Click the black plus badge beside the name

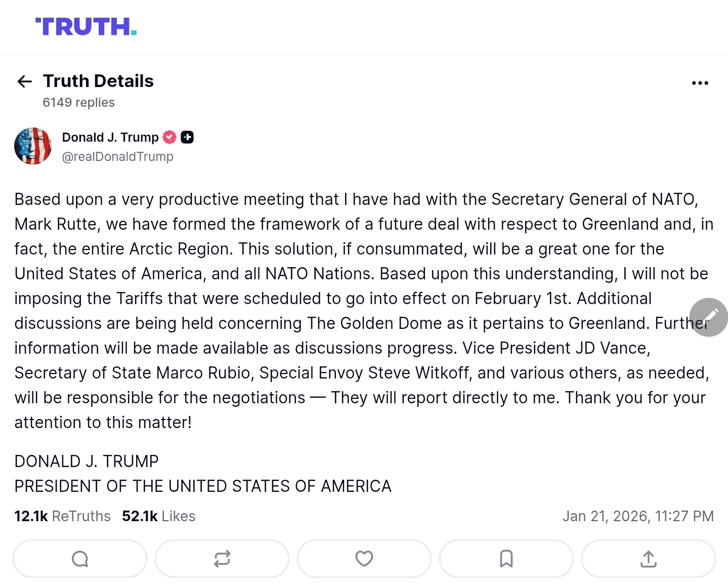(x=187, y=137)
